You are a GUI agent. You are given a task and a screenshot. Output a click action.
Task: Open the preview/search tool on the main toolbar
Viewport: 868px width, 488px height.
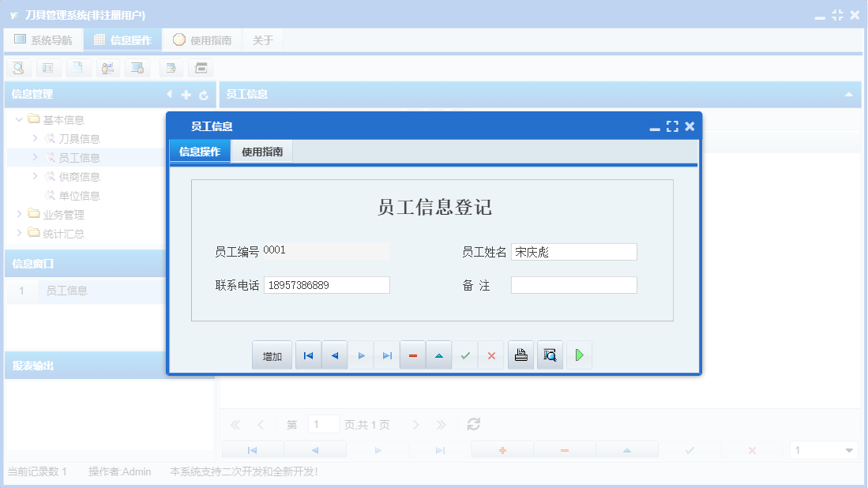pyautogui.click(x=18, y=68)
